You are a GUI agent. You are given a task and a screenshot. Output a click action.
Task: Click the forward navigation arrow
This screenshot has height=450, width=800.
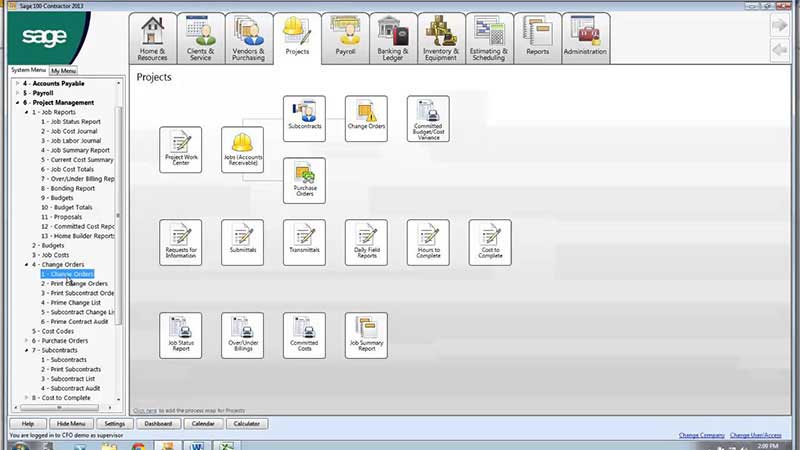[x=780, y=25]
